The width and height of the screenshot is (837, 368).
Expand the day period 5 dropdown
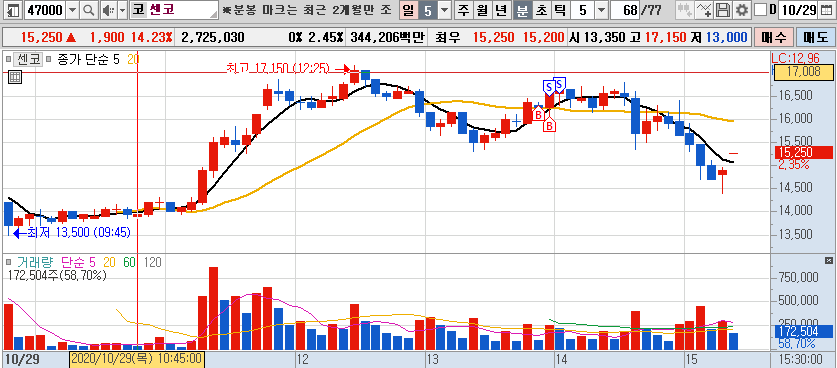coord(444,10)
